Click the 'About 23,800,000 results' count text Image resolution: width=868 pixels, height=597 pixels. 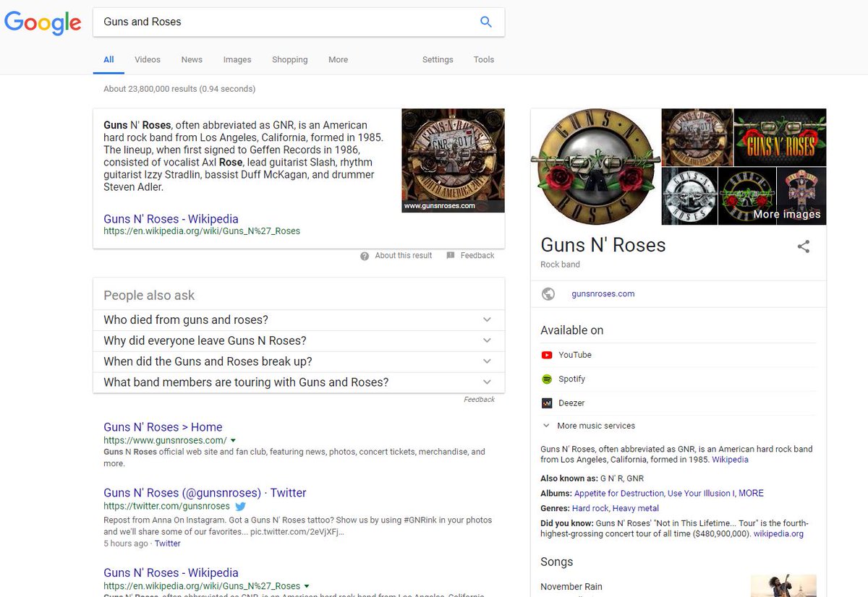(179, 89)
